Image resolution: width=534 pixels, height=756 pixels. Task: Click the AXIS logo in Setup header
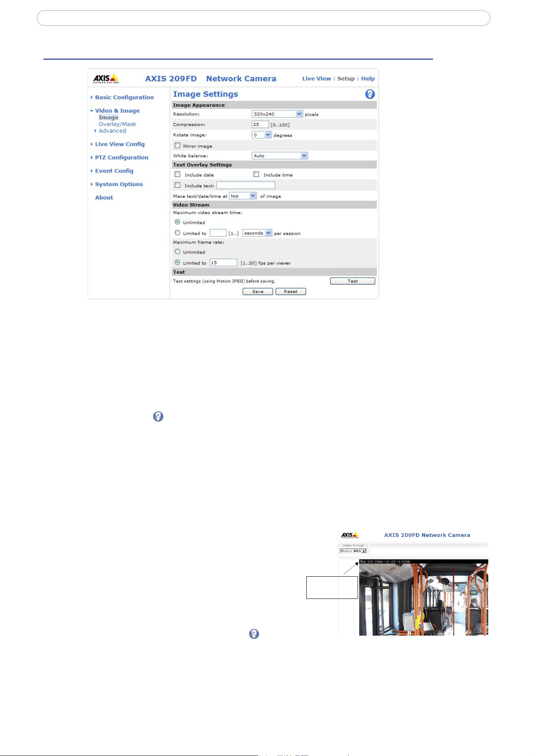click(x=106, y=78)
